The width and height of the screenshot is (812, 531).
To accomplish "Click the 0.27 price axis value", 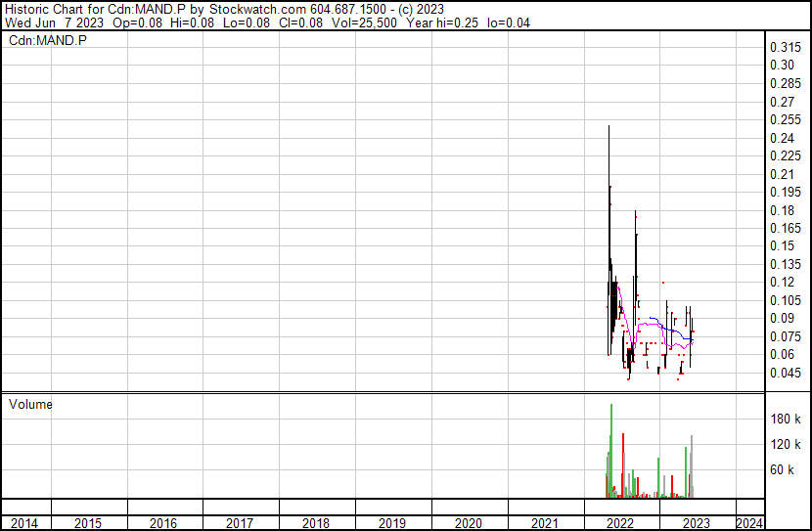I will pyautogui.click(x=782, y=102).
